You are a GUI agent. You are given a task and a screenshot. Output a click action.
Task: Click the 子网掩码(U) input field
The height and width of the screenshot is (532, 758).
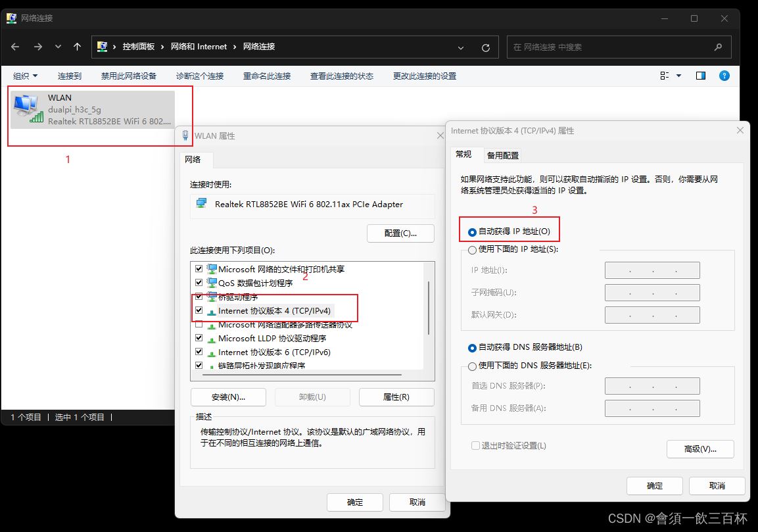(652, 293)
